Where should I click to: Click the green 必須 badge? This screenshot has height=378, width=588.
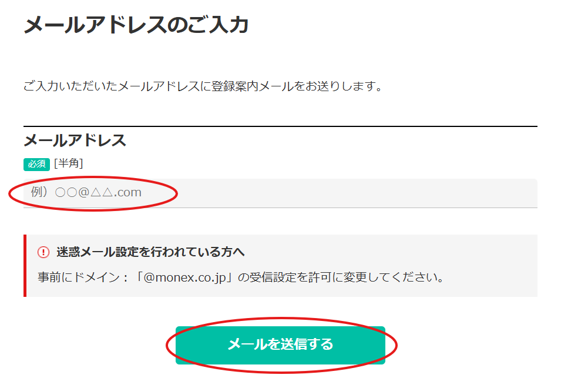(x=37, y=164)
